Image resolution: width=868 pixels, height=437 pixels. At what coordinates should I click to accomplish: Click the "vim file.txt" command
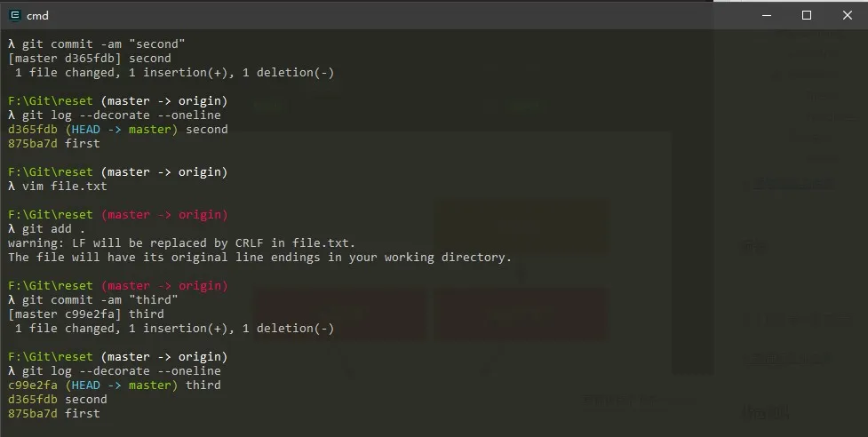click(62, 187)
